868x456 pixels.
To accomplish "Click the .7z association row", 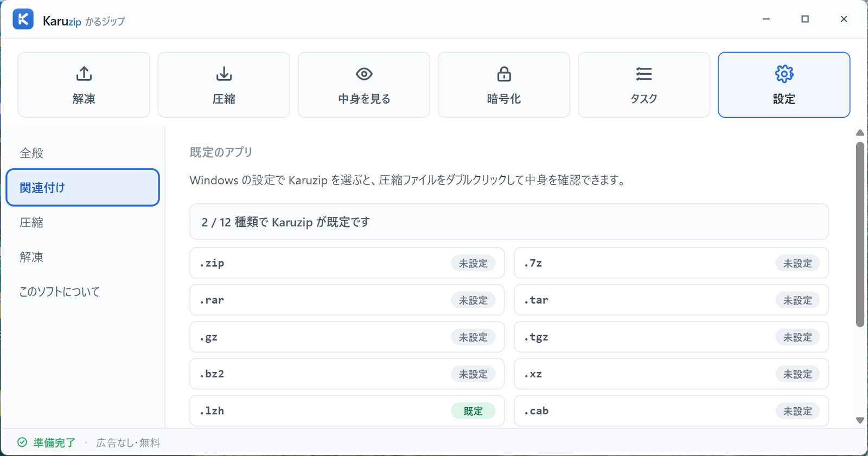I will (671, 263).
